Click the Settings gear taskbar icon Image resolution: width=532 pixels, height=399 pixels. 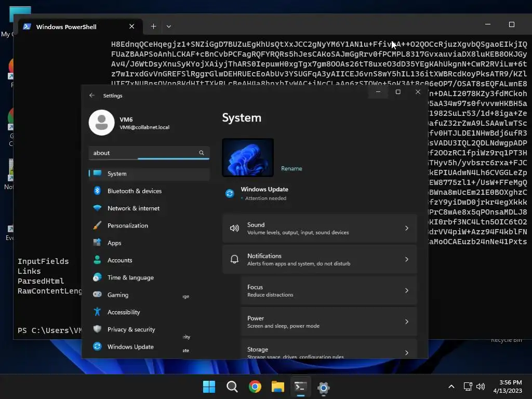tap(323, 388)
